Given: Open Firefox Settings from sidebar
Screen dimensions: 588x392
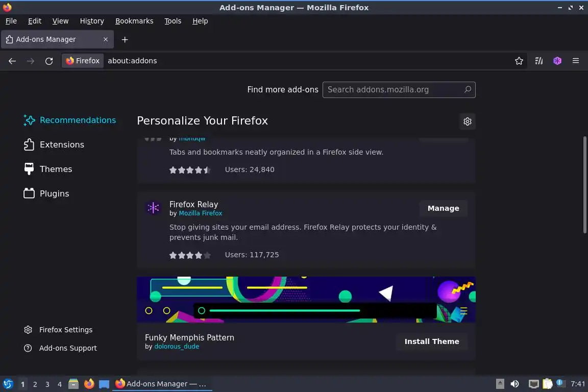Looking at the screenshot, I should [58, 330].
